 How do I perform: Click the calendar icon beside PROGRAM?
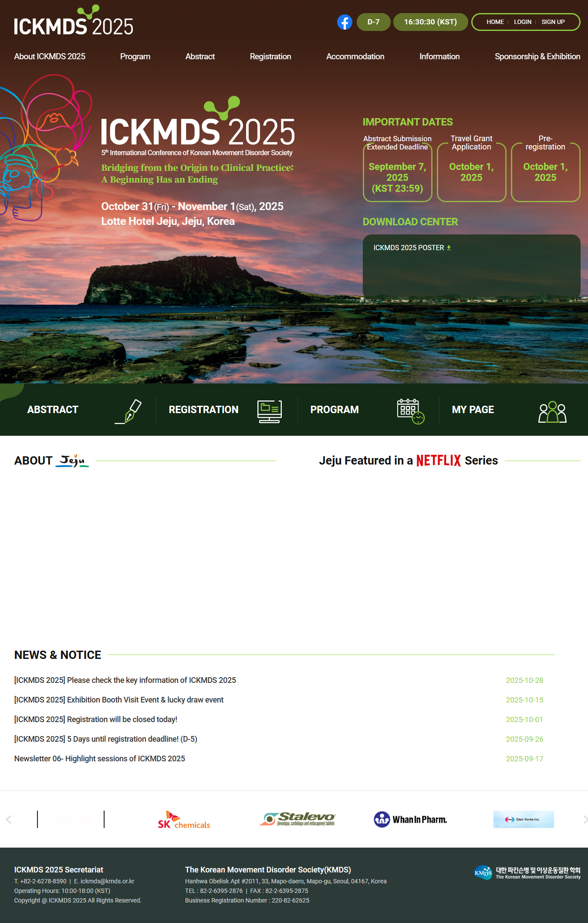[x=410, y=411]
